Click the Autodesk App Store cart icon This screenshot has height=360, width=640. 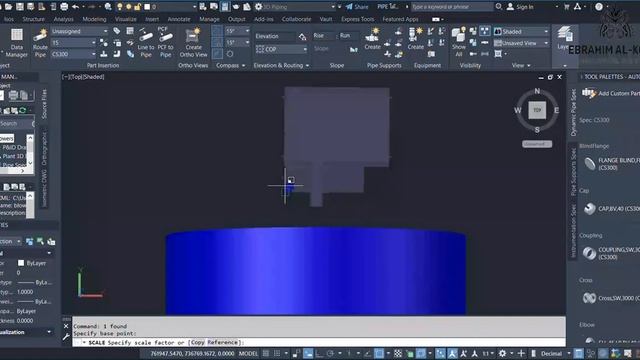pos(567,7)
